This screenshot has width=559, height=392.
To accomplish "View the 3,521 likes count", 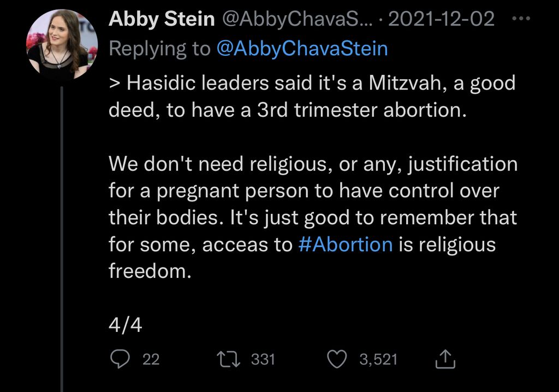I will click(x=378, y=359).
